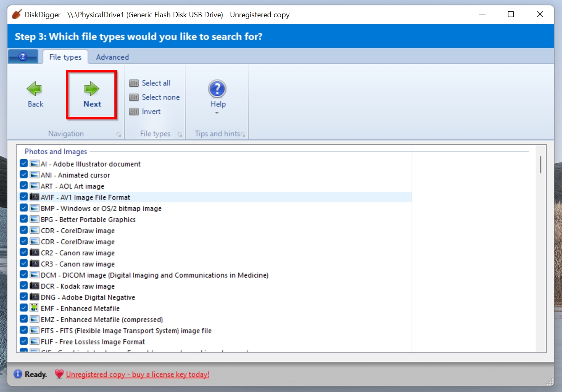Select the CR3 - Canon raw image row
562x392 pixels.
click(216, 264)
